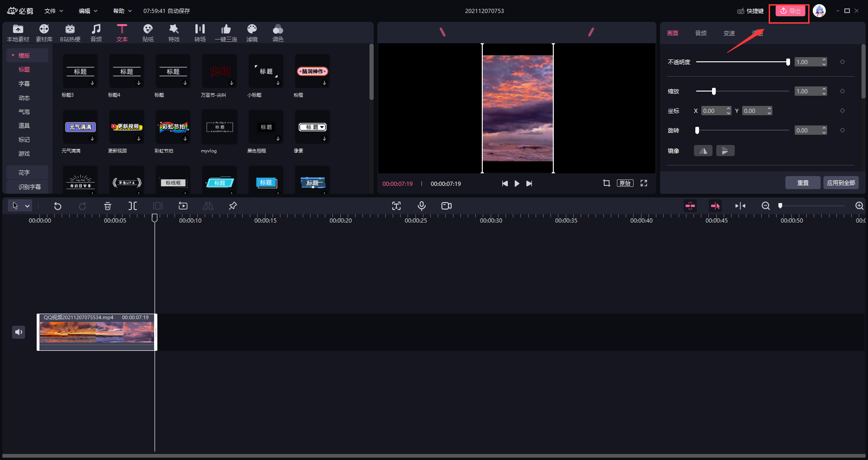The image size is (868, 460).
Task: Toggle the horizontal mirror flip button
Action: 703,151
